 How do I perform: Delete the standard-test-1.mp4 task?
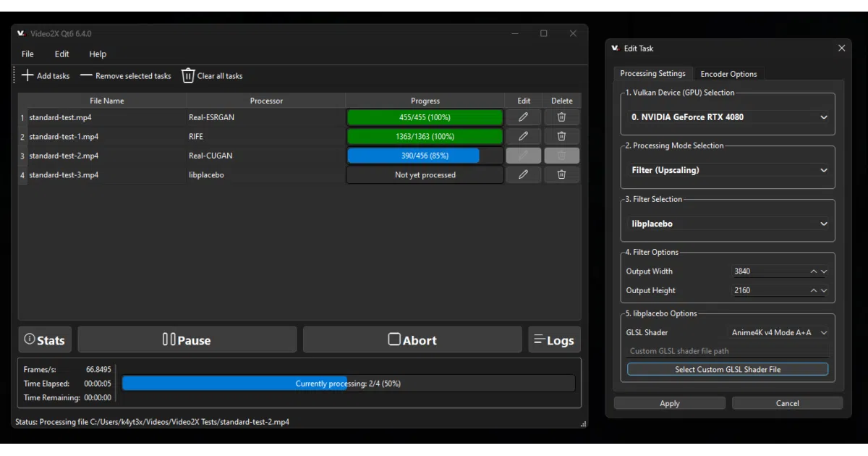[x=561, y=136]
